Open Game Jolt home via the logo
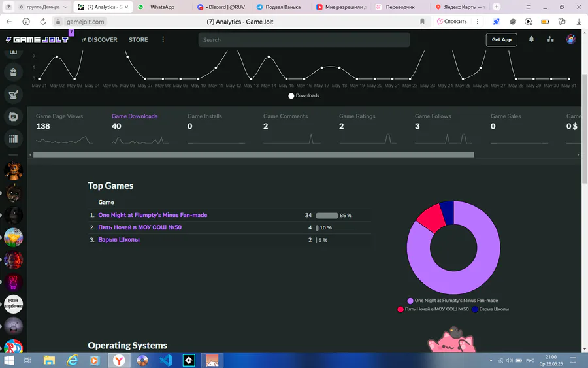 pos(37,39)
